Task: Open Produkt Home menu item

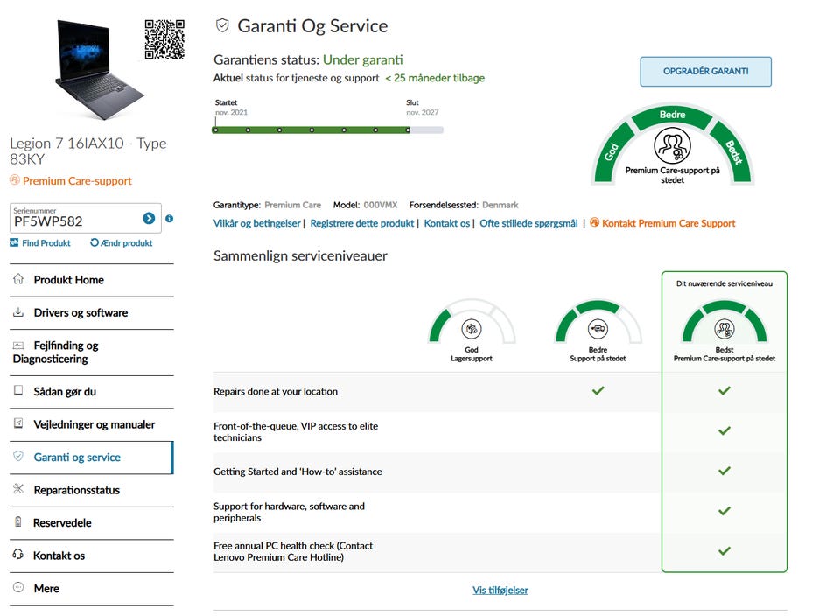Action: tap(92, 280)
